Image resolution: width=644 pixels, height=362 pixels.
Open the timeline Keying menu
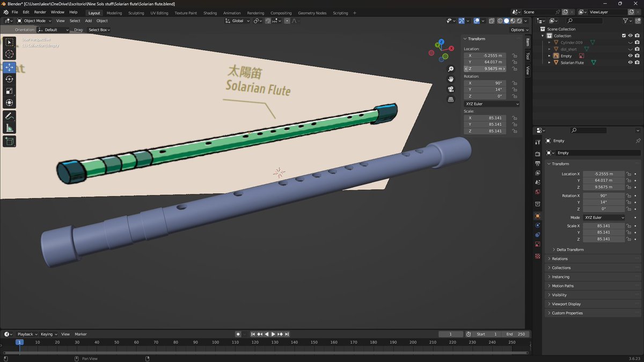pyautogui.click(x=48, y=334)
